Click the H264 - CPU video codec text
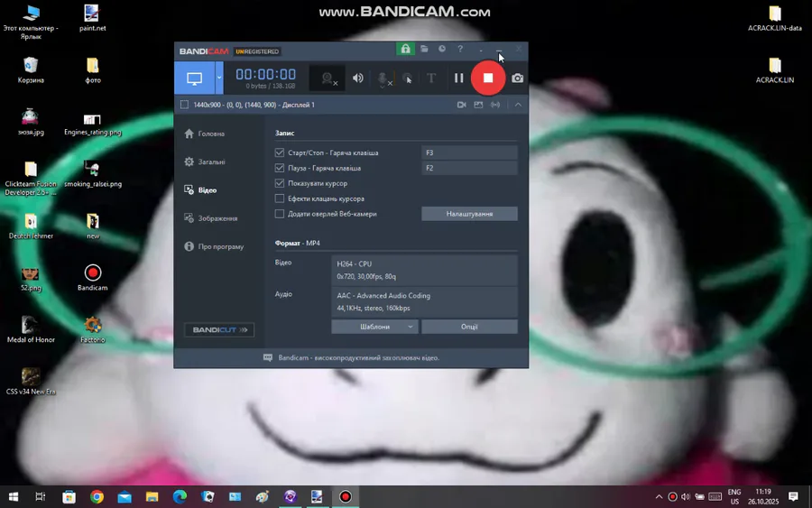The height and width of the screenshot is (508, 812). coord(355,263)
